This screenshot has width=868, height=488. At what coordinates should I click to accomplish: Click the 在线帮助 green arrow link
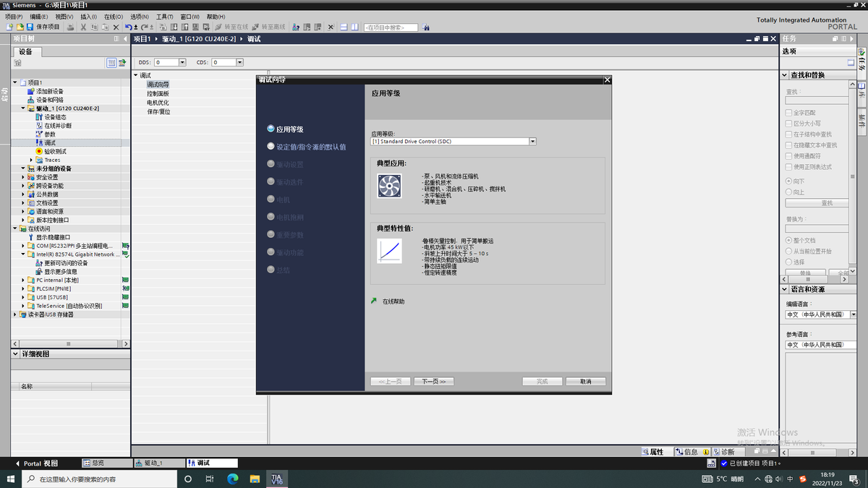tap(393, 301)
